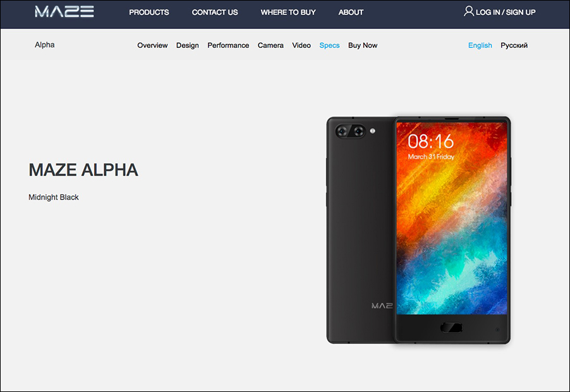Open the Performance section
Screen dimensions: 570x392
pyautogui.click(x=228, y=45)
